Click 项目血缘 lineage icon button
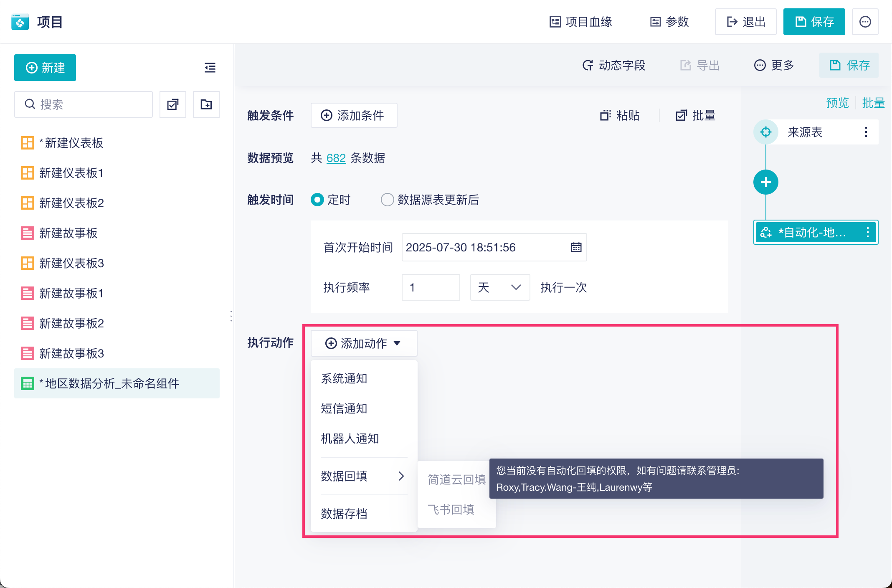This screenshot has height=588, width=892. pos(580,22)
